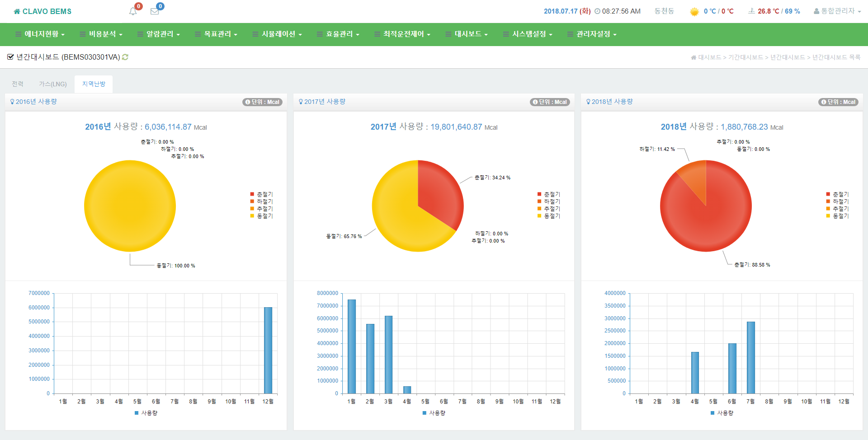
Task: Toggle 추절기 legend in 2017 pie chart
Action: pos(549,209)
